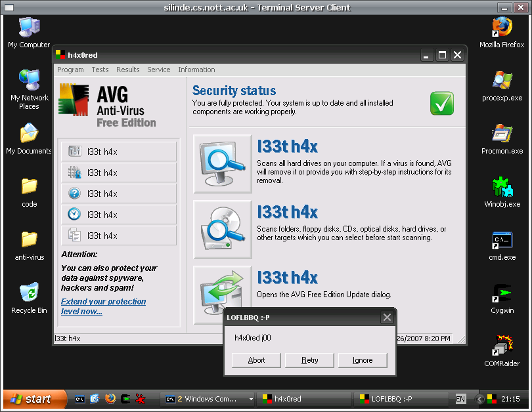This screenshot has width=532, height=412.
Task: Click the 'h4x0red j00' dialog message
Action: pyautogui.click(x=253, y=338)
